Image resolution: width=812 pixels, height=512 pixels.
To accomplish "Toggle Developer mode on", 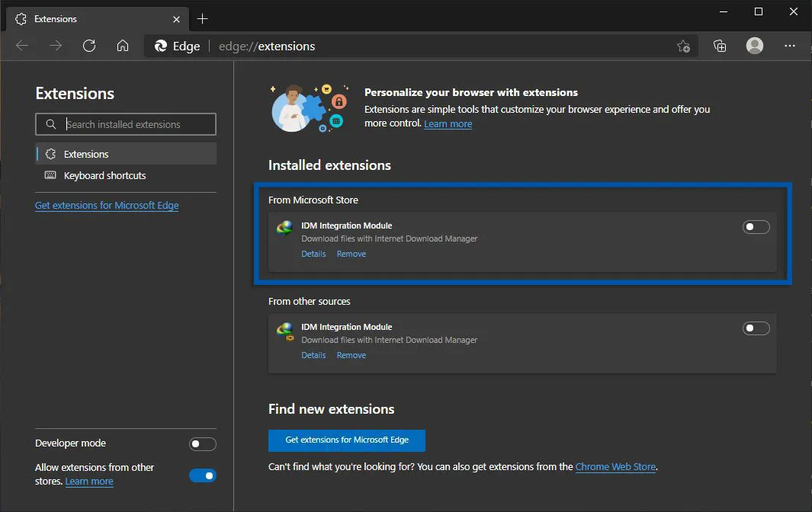I will coord(202,443).
